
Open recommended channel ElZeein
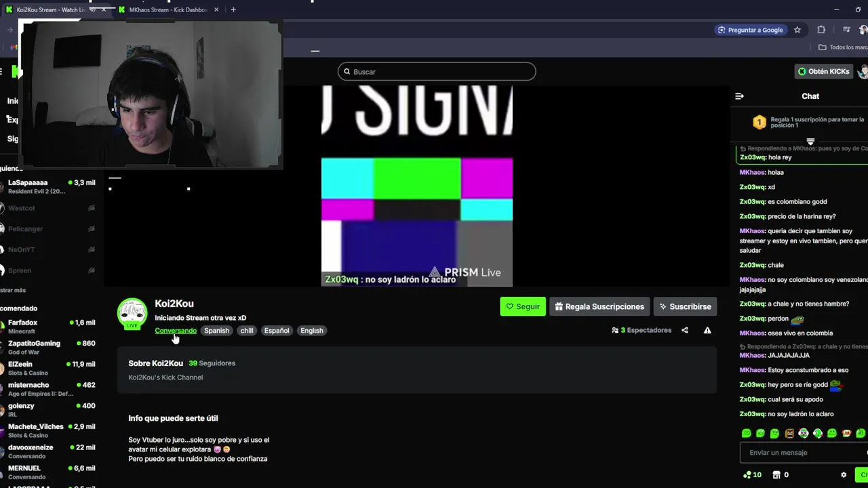coord(49,368)
